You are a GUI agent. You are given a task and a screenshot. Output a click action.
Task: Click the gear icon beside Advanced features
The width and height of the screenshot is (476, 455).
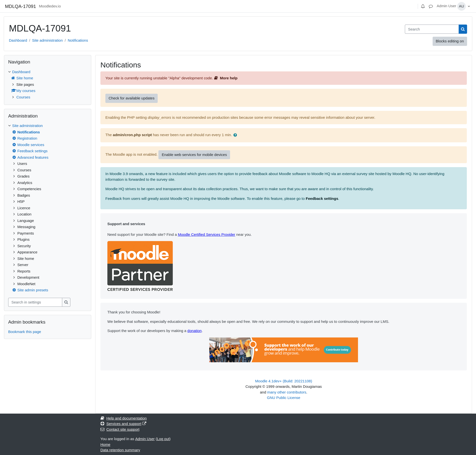point(14,157)
